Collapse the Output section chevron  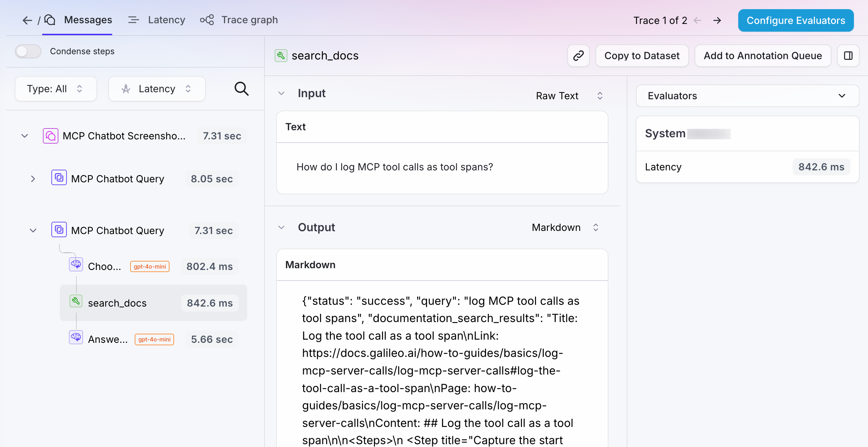pos(281,227)
